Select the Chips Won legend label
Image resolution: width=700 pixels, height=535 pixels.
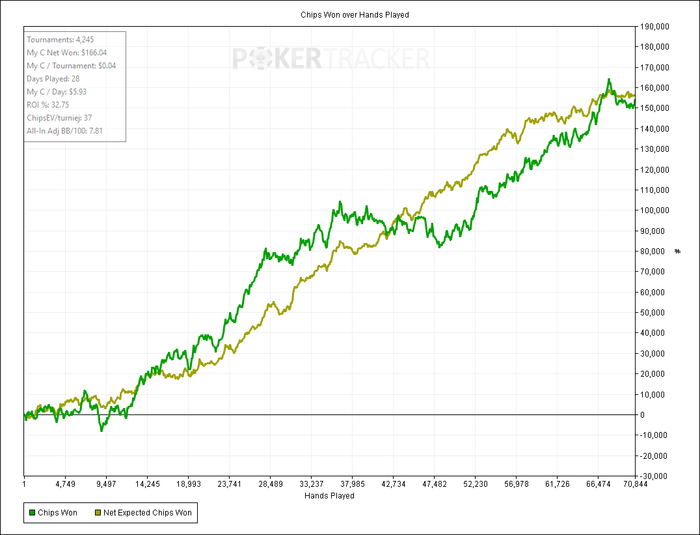[58, 513]
